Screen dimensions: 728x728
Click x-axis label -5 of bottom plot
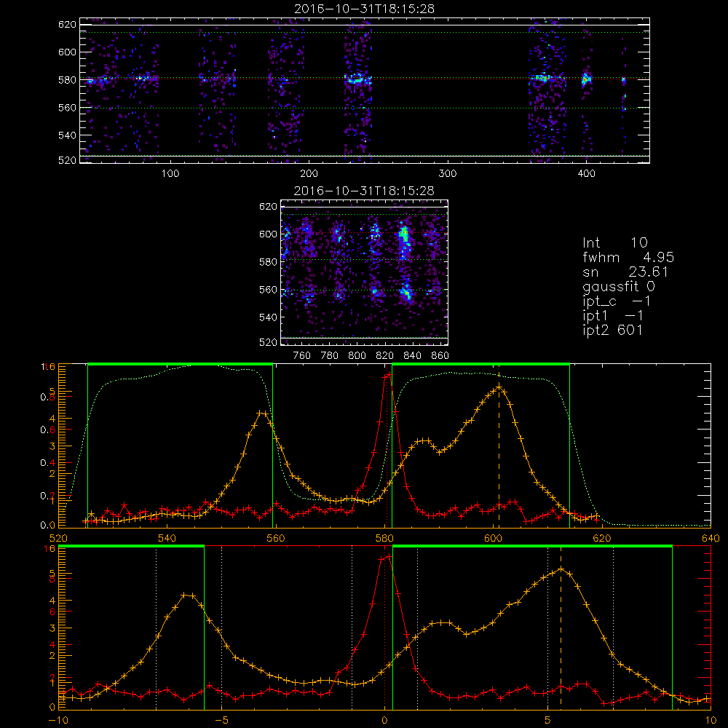point(221,720)
